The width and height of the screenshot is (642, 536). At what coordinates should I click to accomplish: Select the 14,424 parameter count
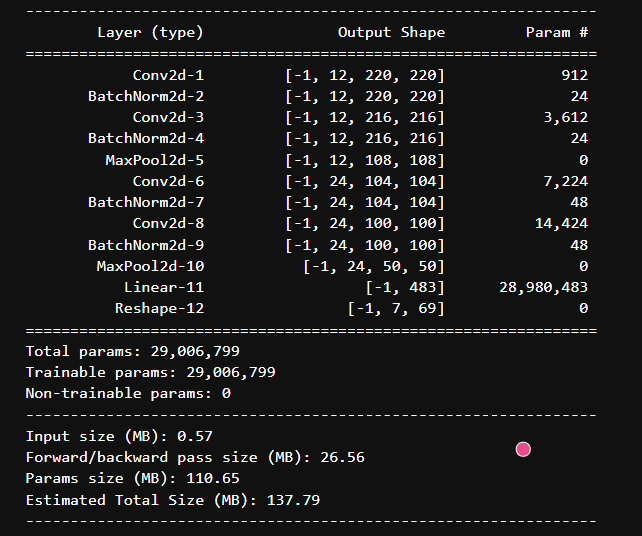pos(561,223)
